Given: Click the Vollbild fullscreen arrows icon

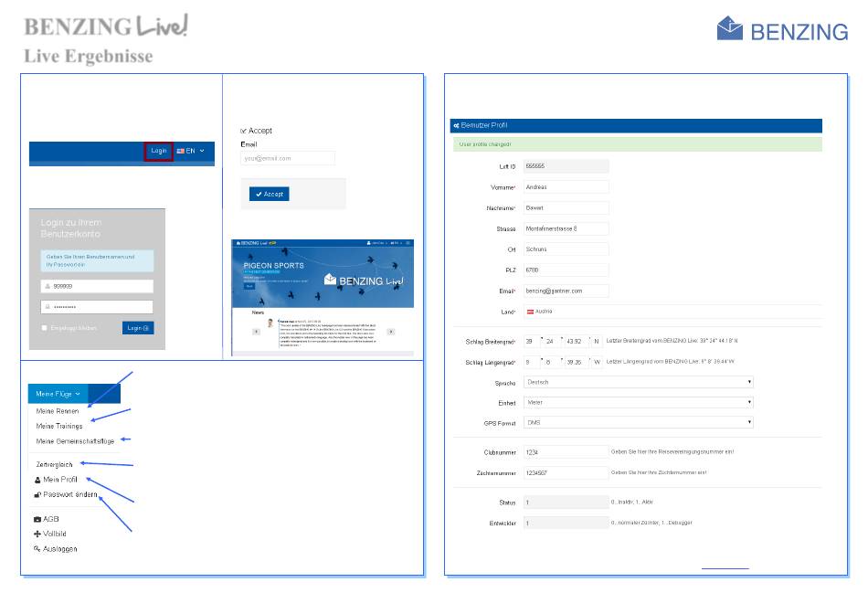Looking at the screenshot, I should [x=37, y=535].
